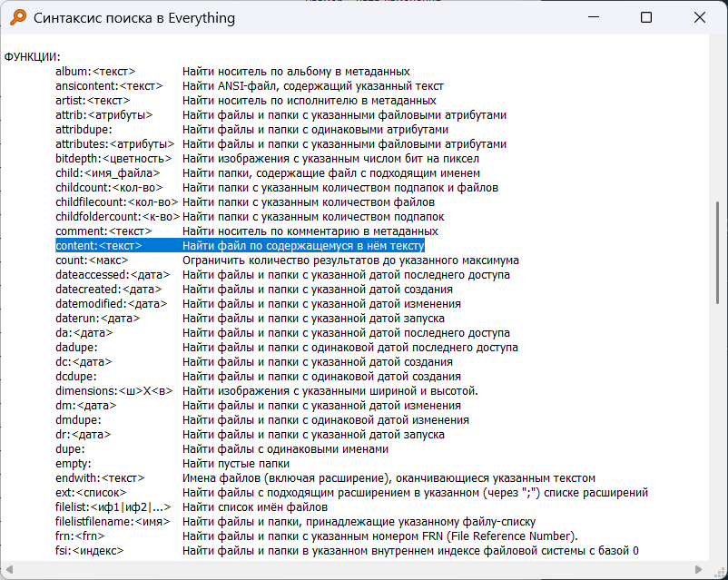Select the dateaccessed:<дата> entry

click(113, 274)
